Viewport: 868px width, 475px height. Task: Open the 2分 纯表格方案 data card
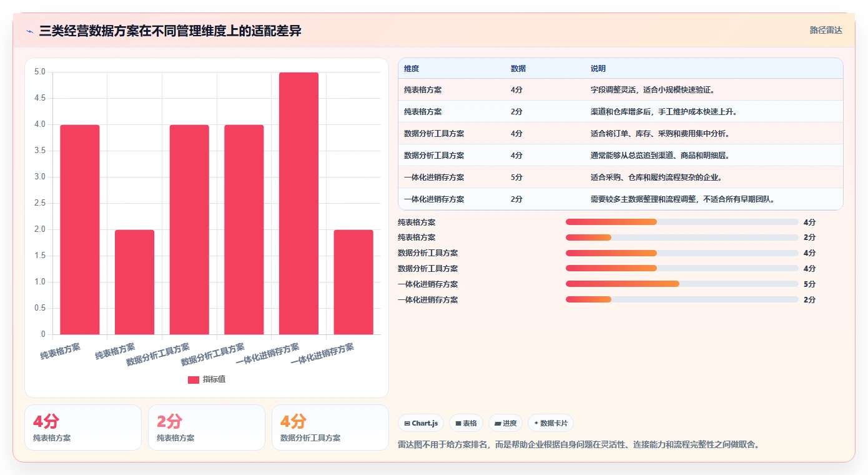click(207, 427)
